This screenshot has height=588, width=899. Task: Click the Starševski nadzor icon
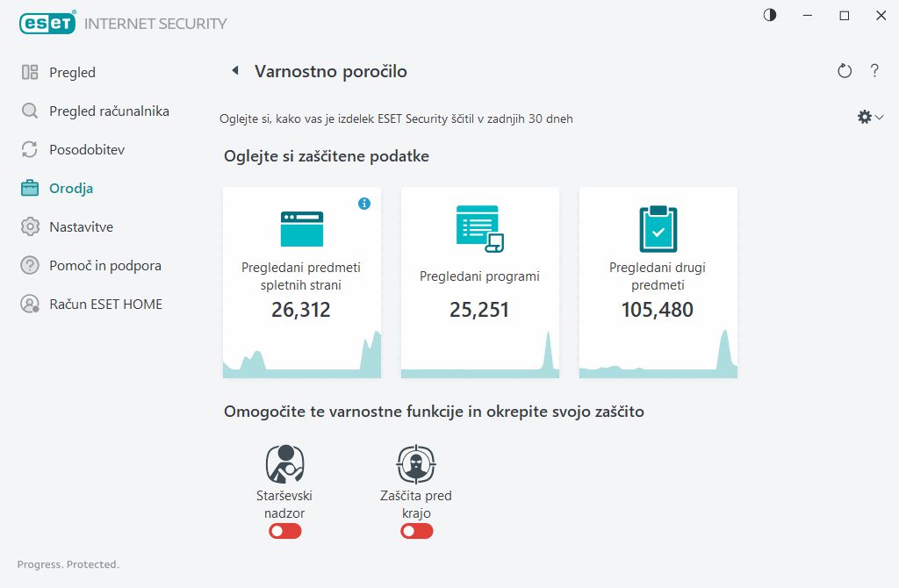(284, 464)
